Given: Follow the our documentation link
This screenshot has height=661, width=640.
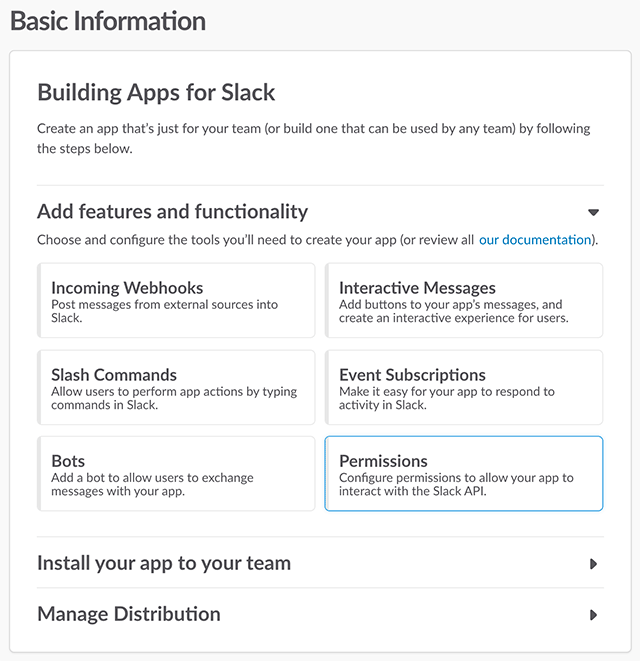Looking at the screenshot, I should point(535,239).
